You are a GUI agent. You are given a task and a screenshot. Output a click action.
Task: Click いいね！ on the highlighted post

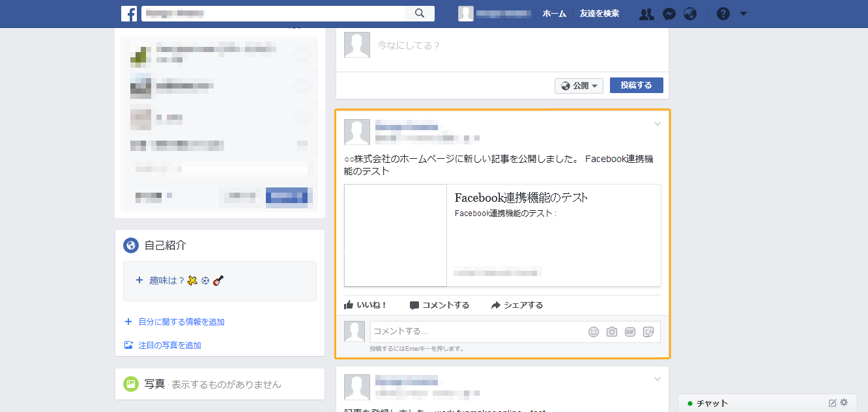coord(366,305)
